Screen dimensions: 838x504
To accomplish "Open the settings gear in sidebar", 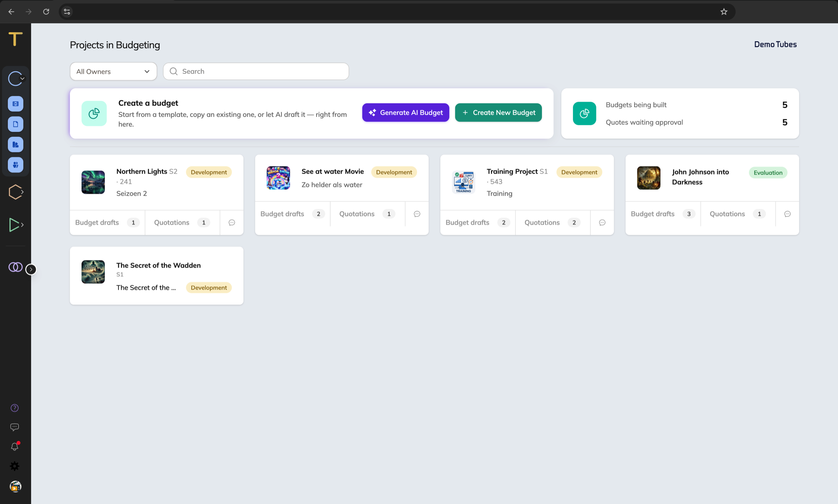I will tap(14, 466).
